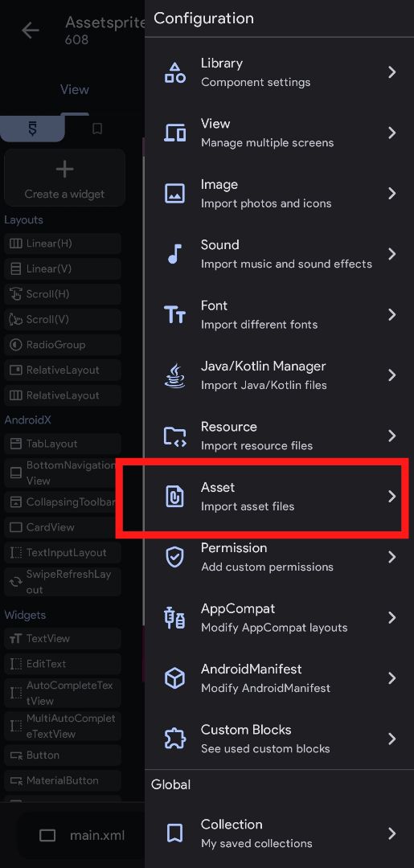
Task: Tap the Asset paperclip file icon
Action: pos(175,497)
